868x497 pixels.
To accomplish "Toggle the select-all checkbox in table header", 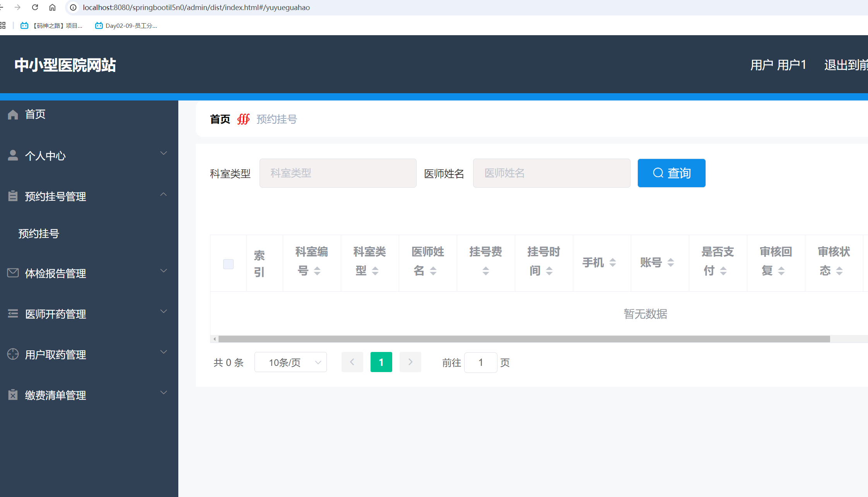I will [x=228, y=264].
